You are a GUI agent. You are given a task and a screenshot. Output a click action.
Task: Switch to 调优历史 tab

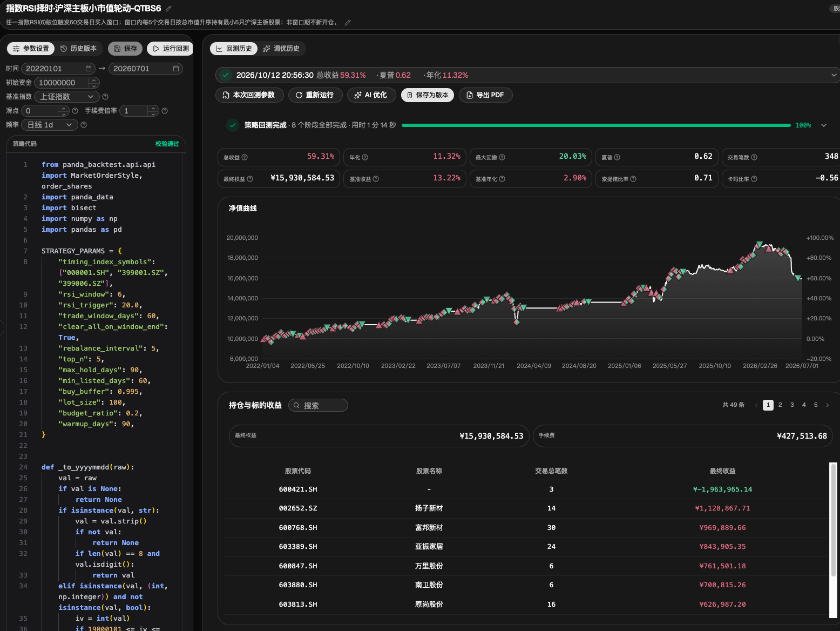click(281, 49)
